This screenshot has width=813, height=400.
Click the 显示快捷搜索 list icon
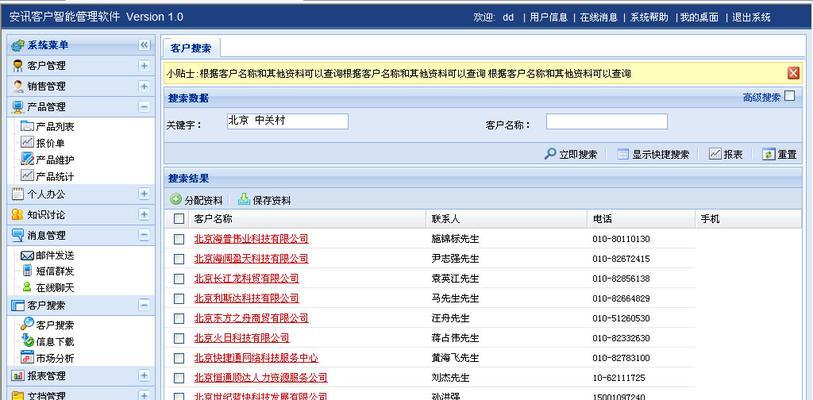pyautogui.click(x=623, y=154)
